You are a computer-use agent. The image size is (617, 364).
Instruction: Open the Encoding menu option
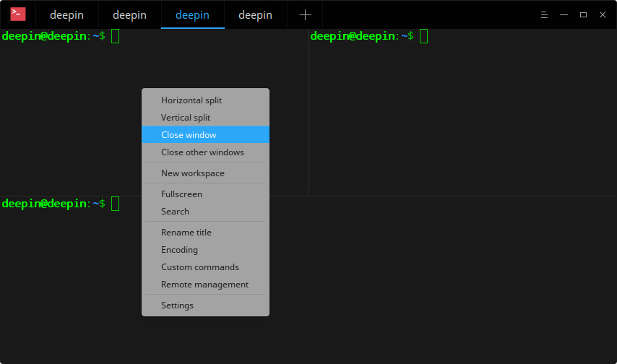[179, 250]
